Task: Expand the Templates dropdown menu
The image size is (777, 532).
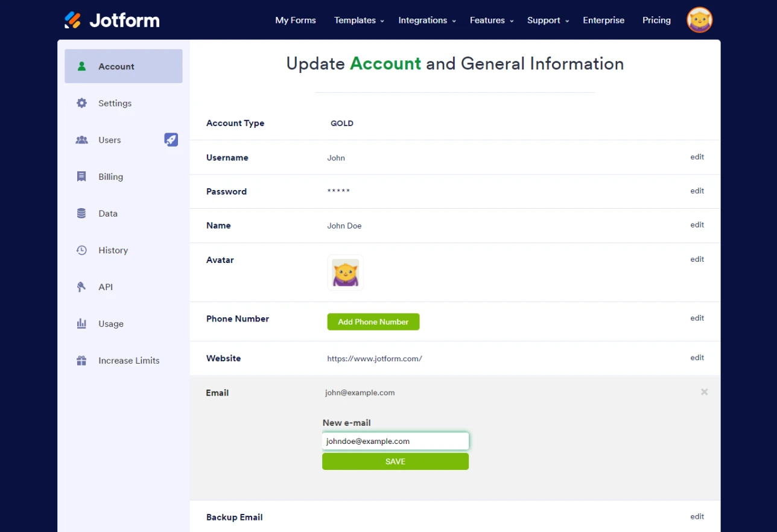Action: pyautogui.click(x=359, y=21)
